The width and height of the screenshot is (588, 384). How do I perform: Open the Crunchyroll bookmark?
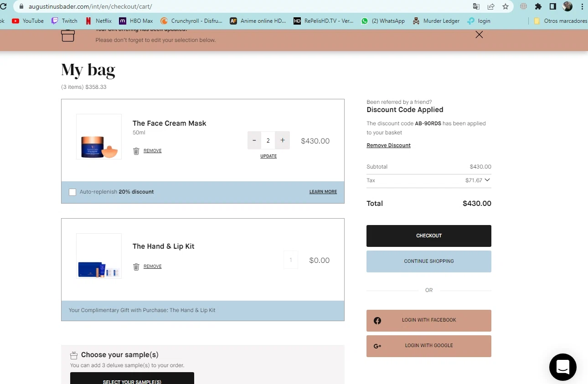[191, 21]
